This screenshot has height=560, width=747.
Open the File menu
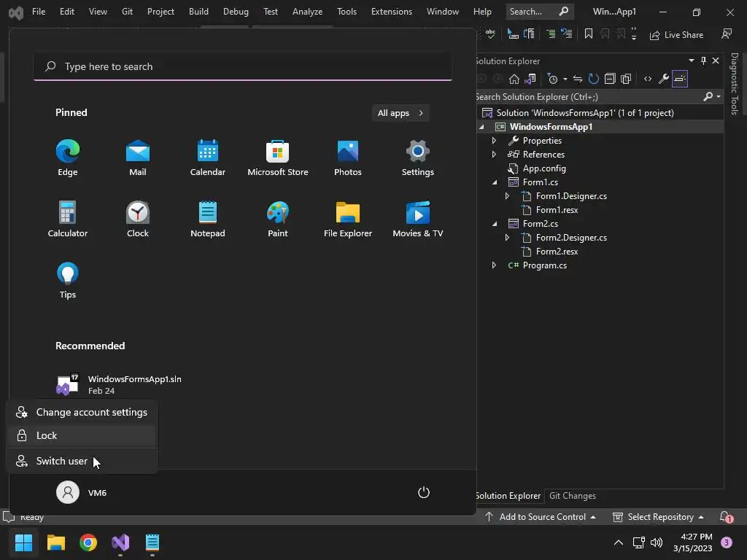[39, 12]
